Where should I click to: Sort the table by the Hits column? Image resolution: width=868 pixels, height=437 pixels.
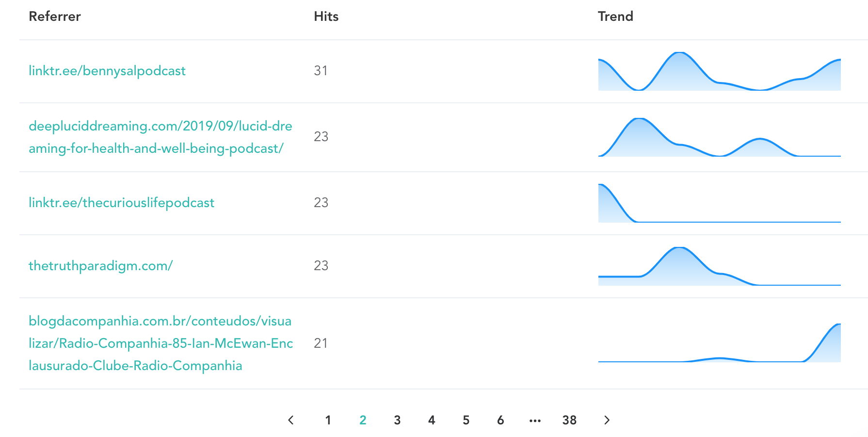[x=326, y=16]
